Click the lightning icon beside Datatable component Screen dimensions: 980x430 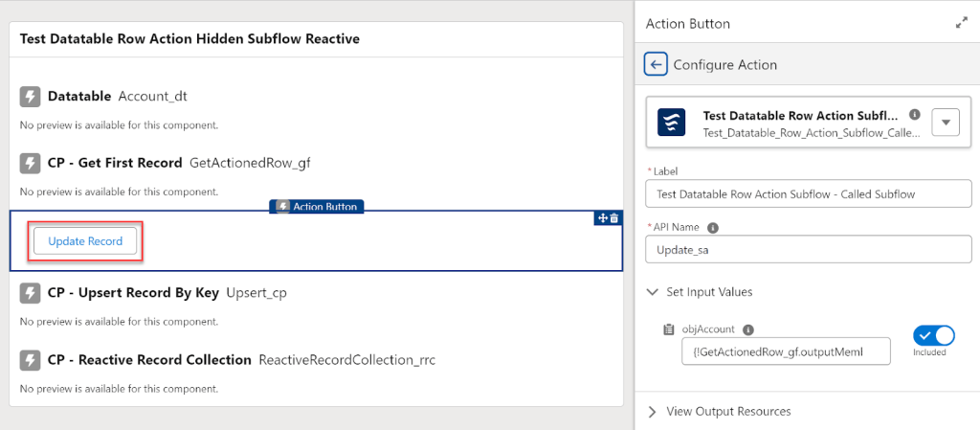tap(30, 96)
